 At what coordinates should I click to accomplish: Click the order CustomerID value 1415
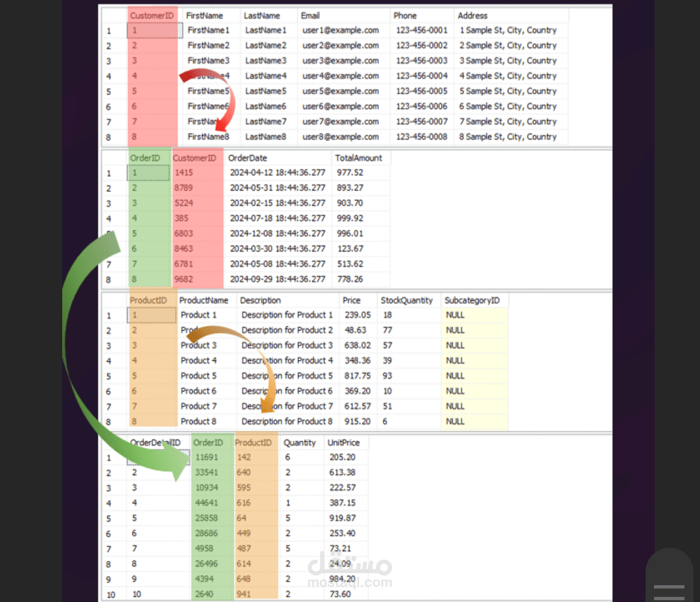coord(184,173)
